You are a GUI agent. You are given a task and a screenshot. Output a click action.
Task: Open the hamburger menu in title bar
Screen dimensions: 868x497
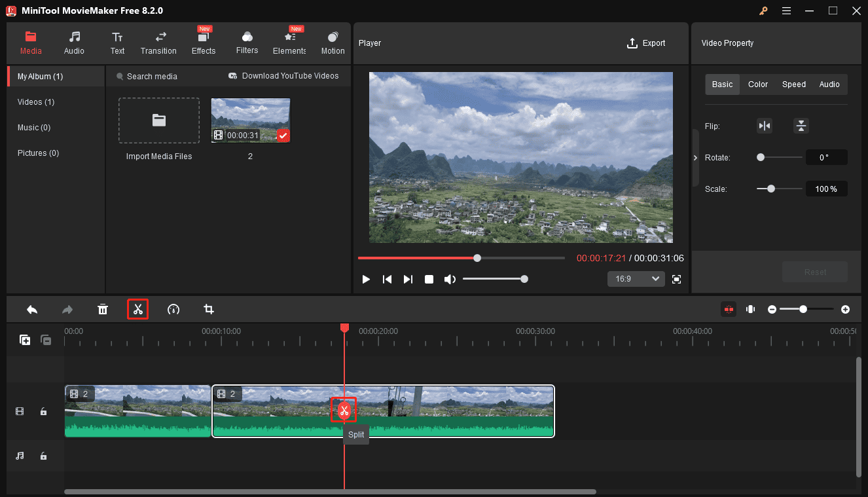coord(786,10)
